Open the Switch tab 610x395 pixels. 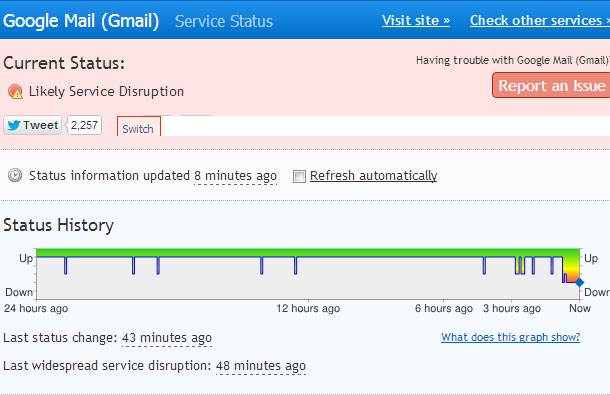(138, 126)
